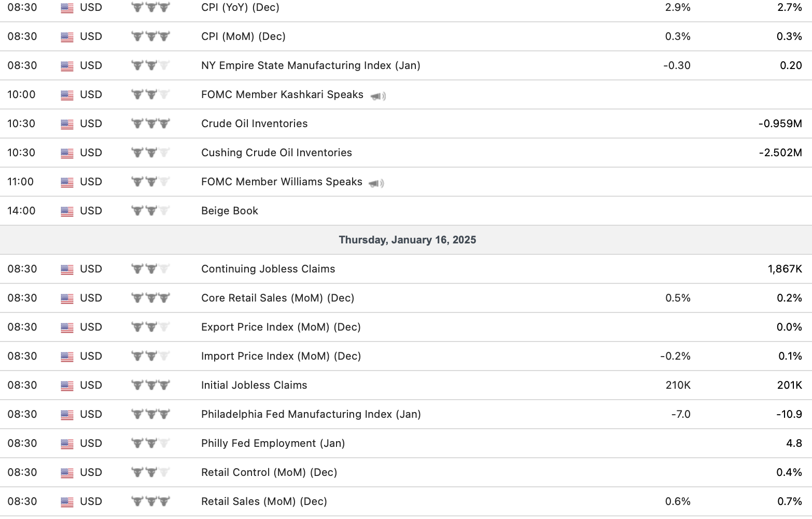This screenshot has height=519, width=812.
Task: Click US flag in Philly Fed Employment row
Action: (67, 444)
